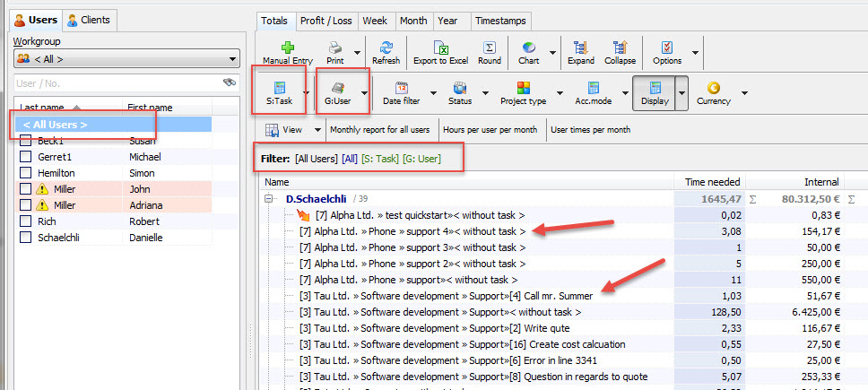Open the Date filter dropdown arrow
Screen dimensions: 868x390
tap(432, 91)
